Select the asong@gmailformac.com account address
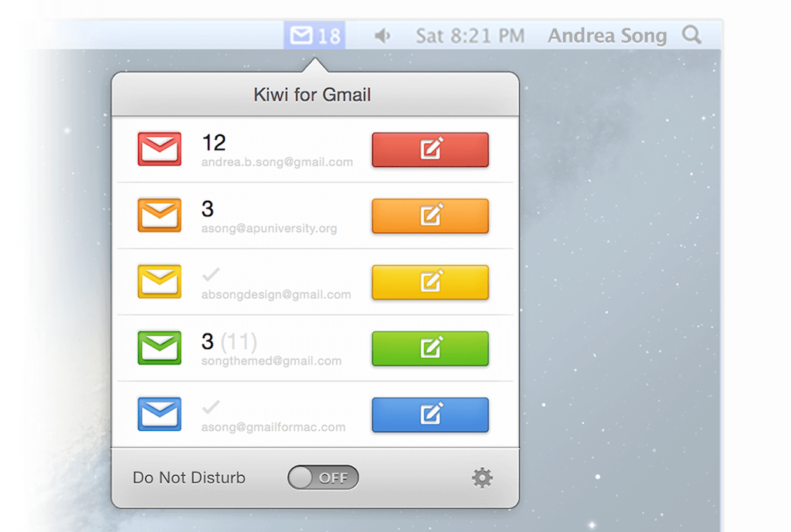791x532 pixels. (273, 427)
